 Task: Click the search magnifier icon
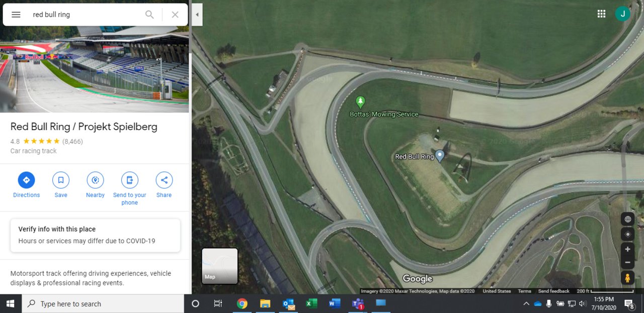[x=149, y=15]
